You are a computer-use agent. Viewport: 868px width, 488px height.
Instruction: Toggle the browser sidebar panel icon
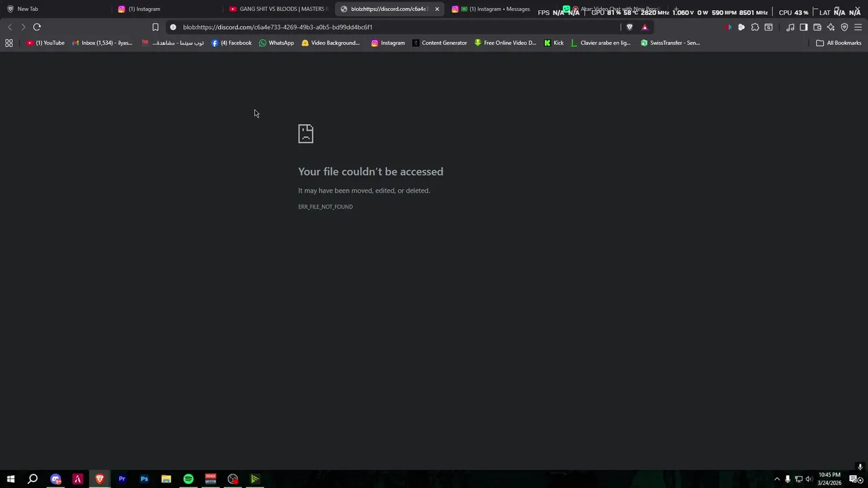tap(804, 27)
